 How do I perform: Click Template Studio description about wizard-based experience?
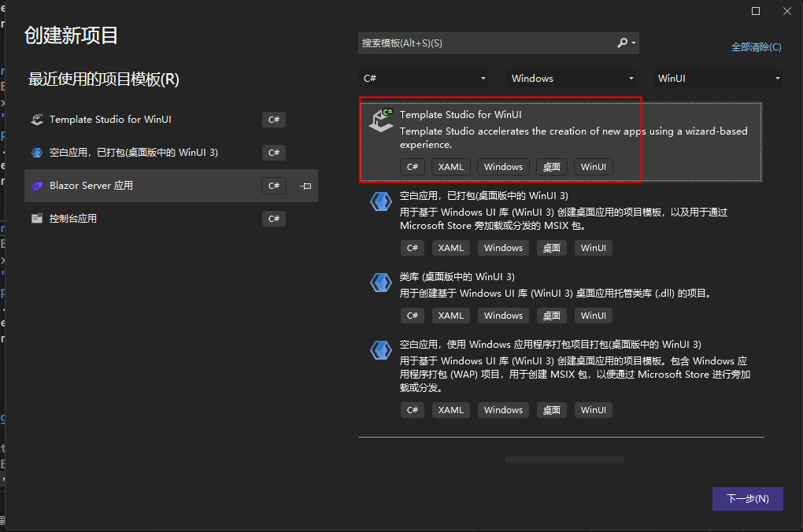(x=574, y=138)
